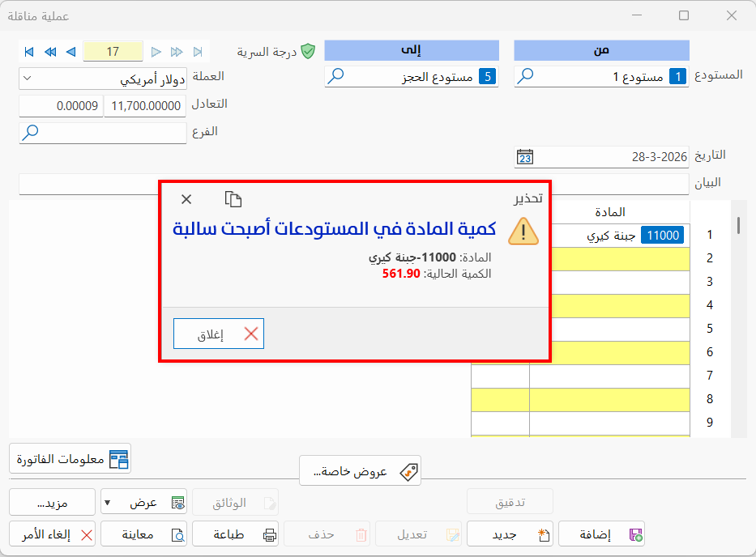Click the عرض view button

point(145,503)
